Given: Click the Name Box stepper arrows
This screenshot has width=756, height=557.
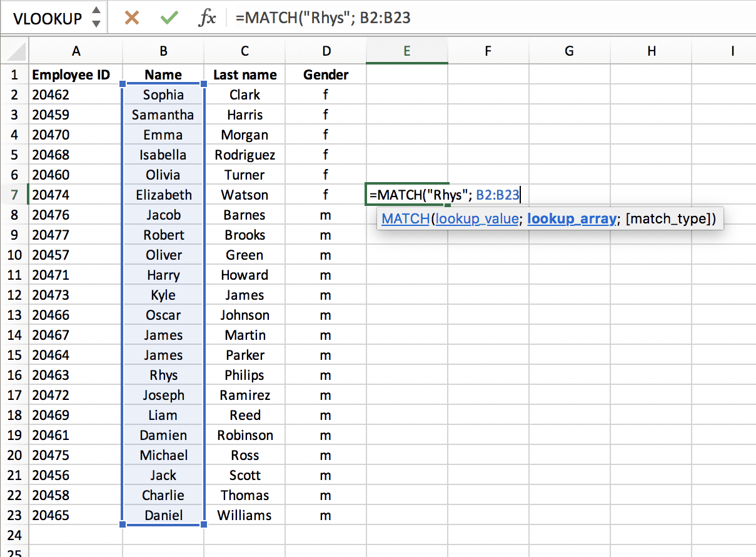Looking at the screenshot, I should point(97,17).
